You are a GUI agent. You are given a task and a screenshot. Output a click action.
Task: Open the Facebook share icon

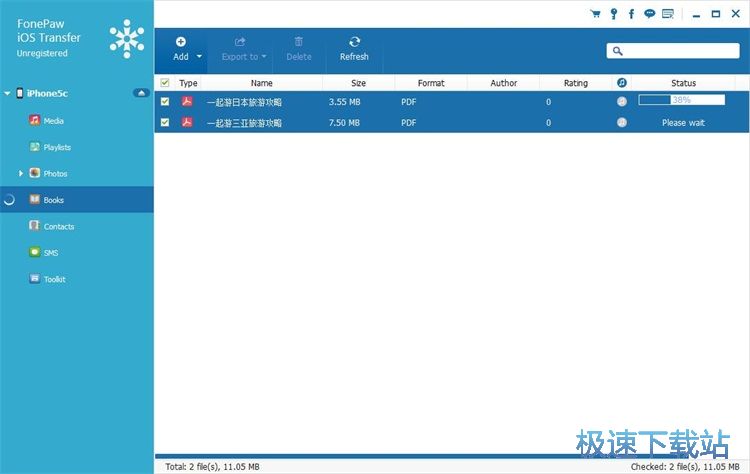click(631, 14)
